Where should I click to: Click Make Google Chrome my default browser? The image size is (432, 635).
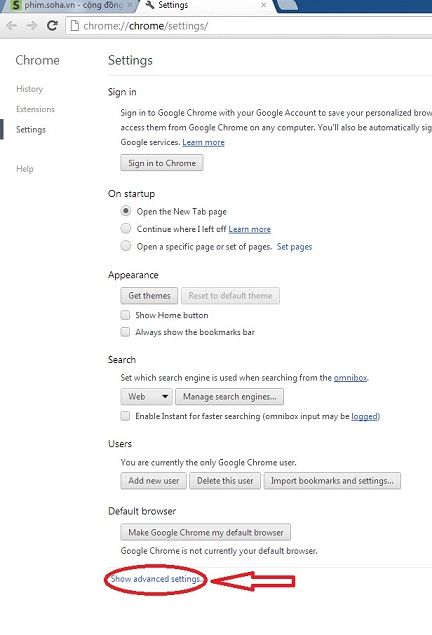pos(206,532)
